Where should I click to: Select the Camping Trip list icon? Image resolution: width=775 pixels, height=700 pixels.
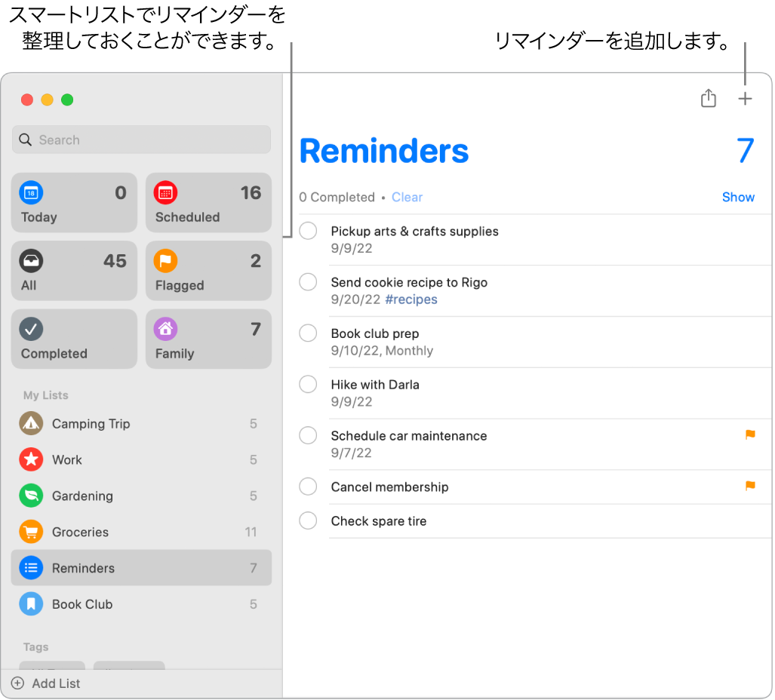click(31, 423)
